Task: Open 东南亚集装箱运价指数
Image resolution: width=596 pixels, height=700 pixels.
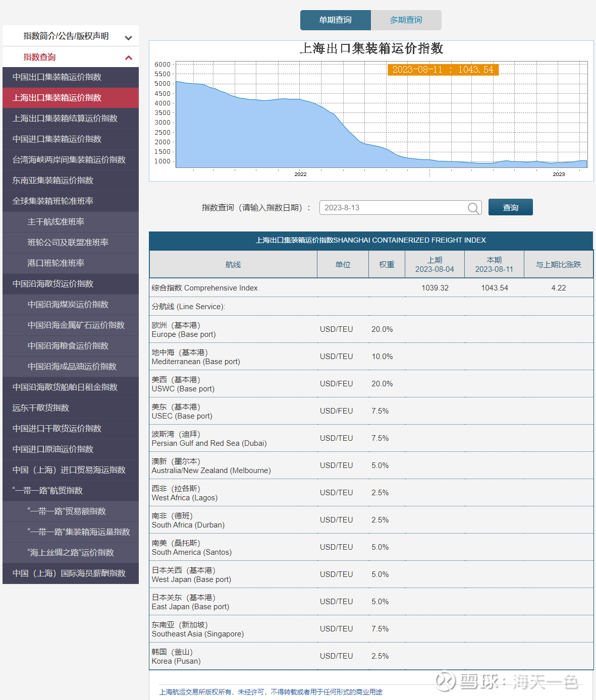Action: [71, 181]
